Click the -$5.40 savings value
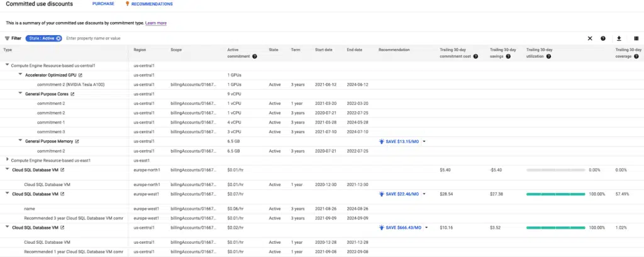644x257 pixels. tap(496, 170)
